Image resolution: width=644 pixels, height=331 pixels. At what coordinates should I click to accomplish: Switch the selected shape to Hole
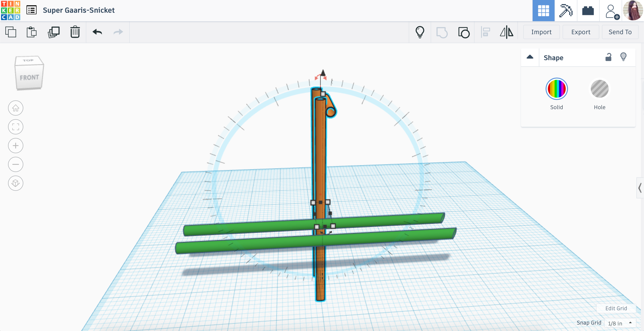(x=599, y=89)
